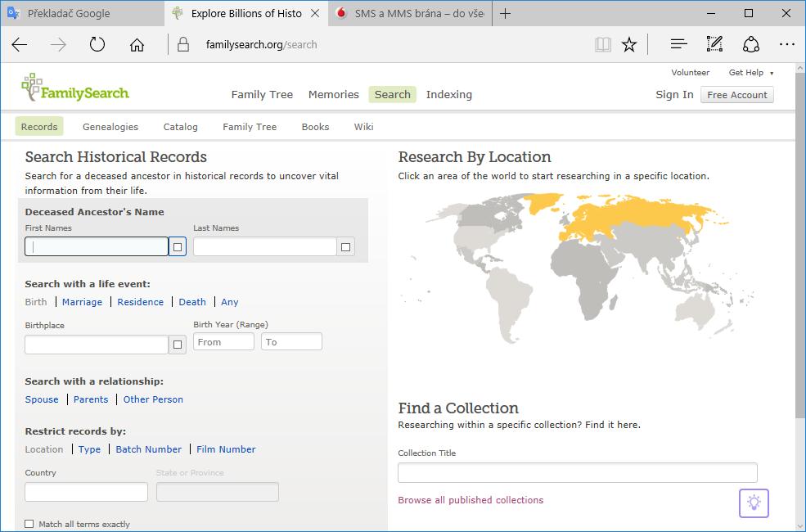Toggle exact match for Birthplace
The image size is (806, 532).
pyautogui.click(x=178, y=345)
